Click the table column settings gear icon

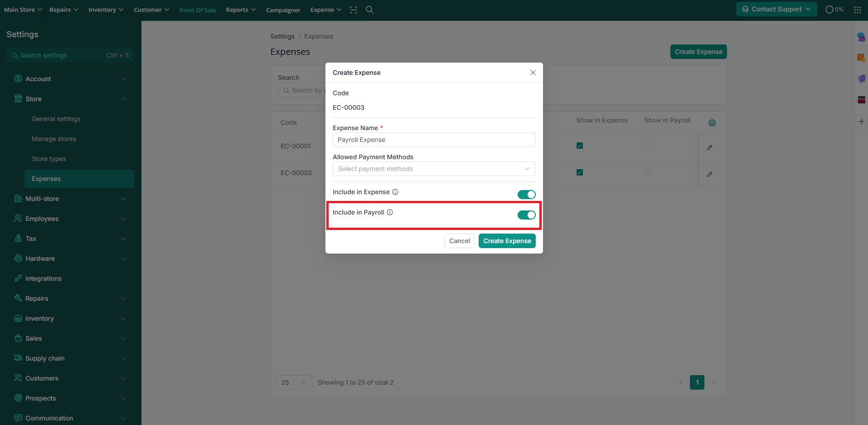pyautogui.click(x=712, y=123)
